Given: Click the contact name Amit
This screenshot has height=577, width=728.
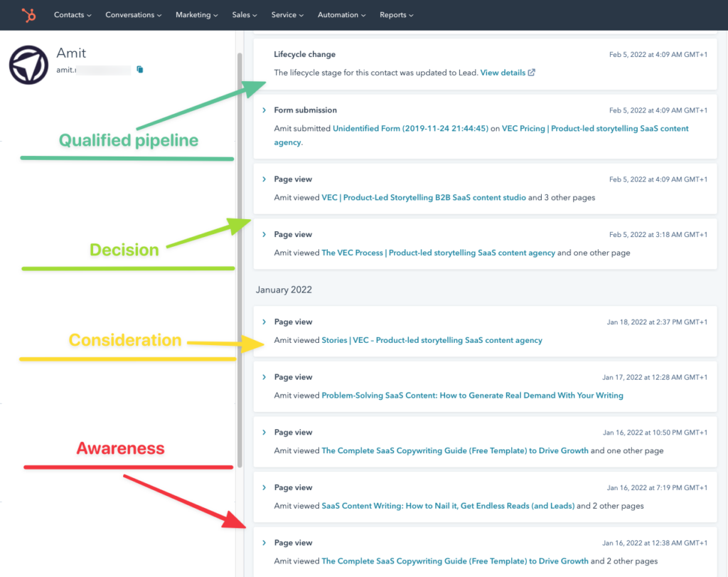Looking at the screenshot, I should (71, 53).
